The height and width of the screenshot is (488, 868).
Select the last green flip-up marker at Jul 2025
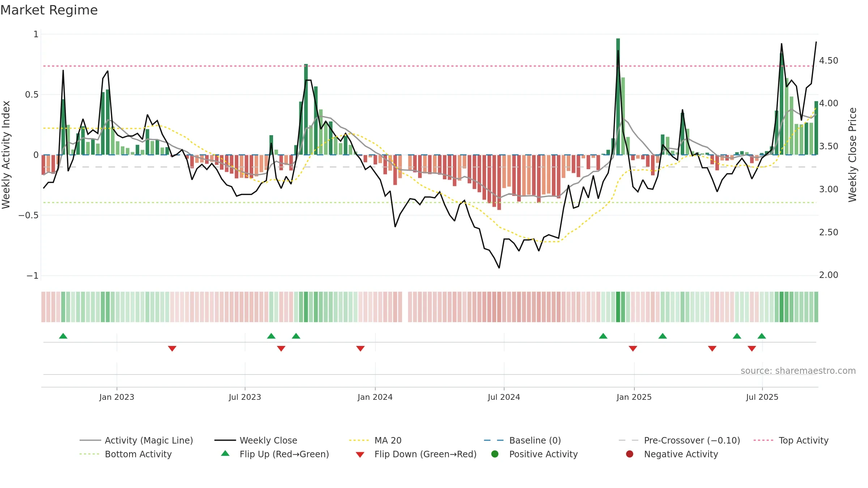762,336
